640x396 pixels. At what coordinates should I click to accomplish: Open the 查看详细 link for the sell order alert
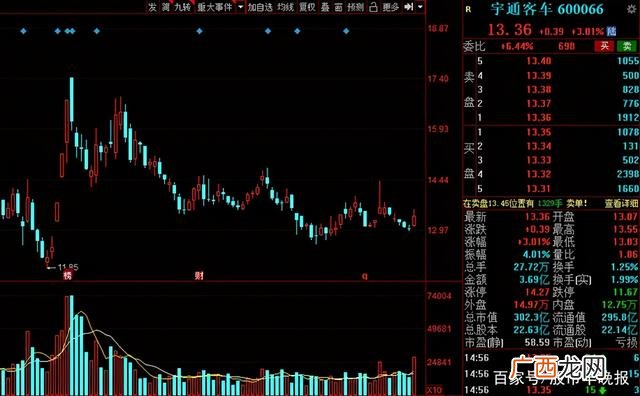click(621, 203)
